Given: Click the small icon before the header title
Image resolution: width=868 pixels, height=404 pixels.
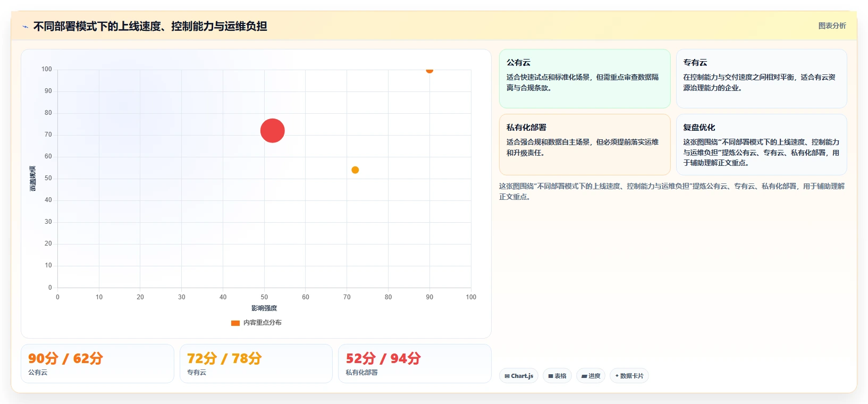Looking at the screenshot, I should click(x=25, y=27).
